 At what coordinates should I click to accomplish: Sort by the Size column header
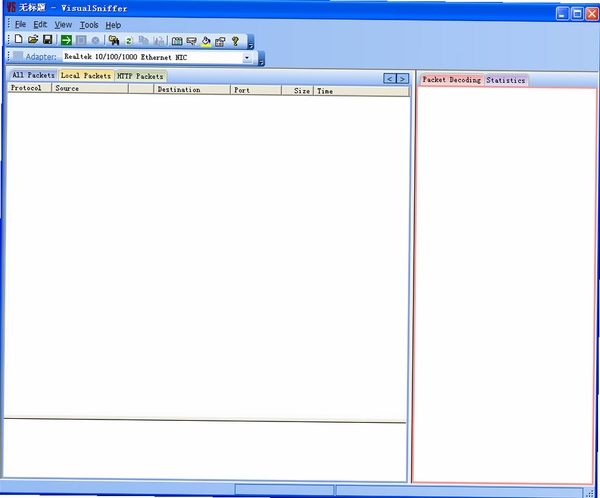click(x=298, y=91)
